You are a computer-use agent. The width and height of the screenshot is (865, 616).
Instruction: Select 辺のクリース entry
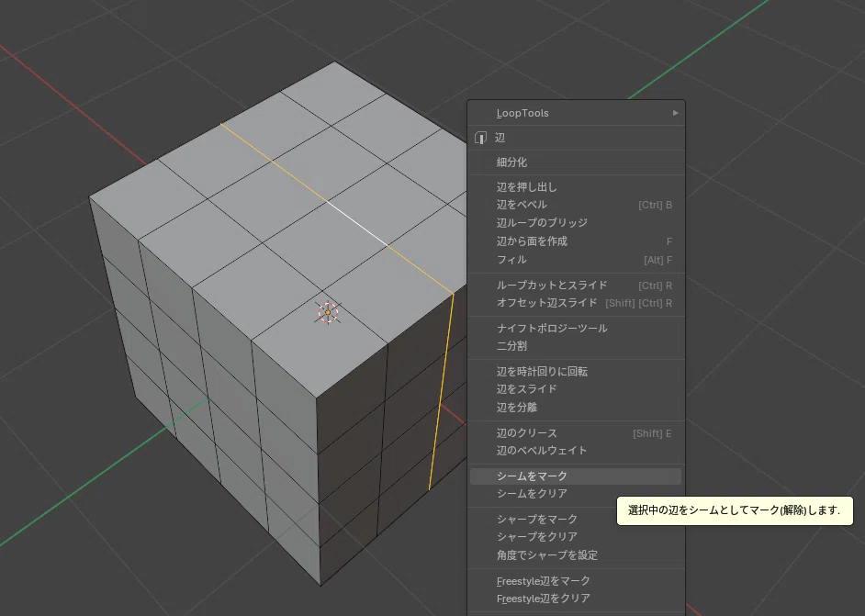(576, 433)
